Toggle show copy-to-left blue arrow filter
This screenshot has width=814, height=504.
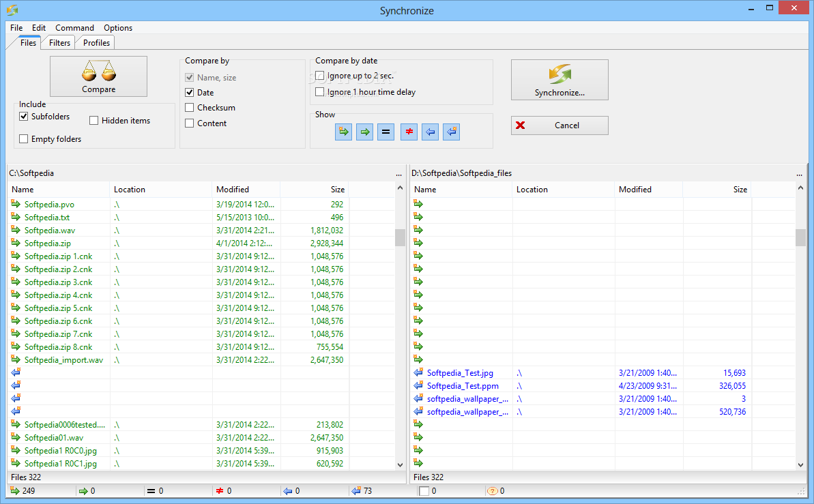(x=431, y=132)
